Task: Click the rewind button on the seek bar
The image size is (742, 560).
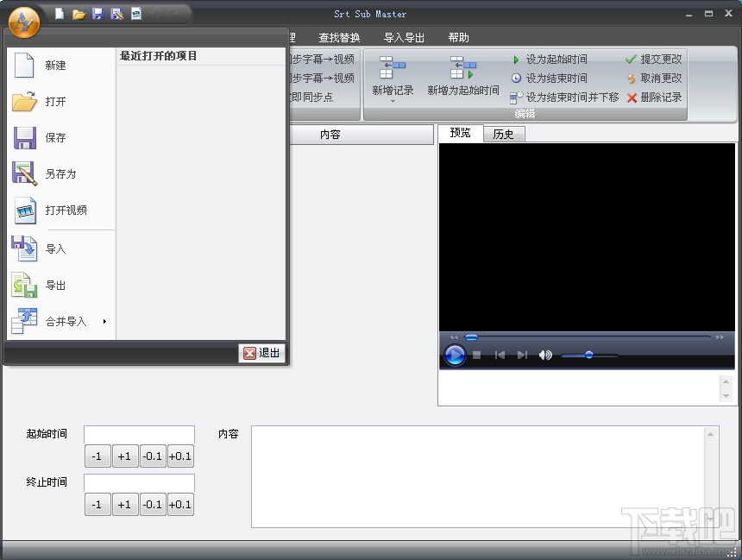Action: coord(455,337)
